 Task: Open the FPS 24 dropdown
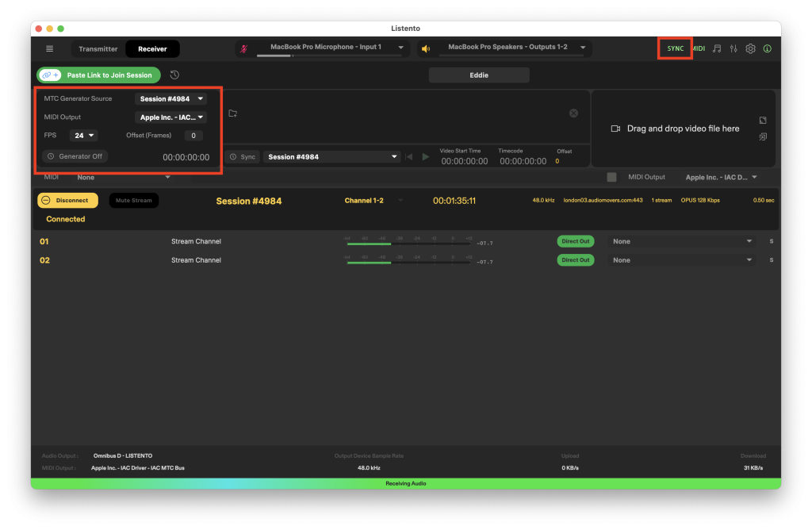[83, 135]
